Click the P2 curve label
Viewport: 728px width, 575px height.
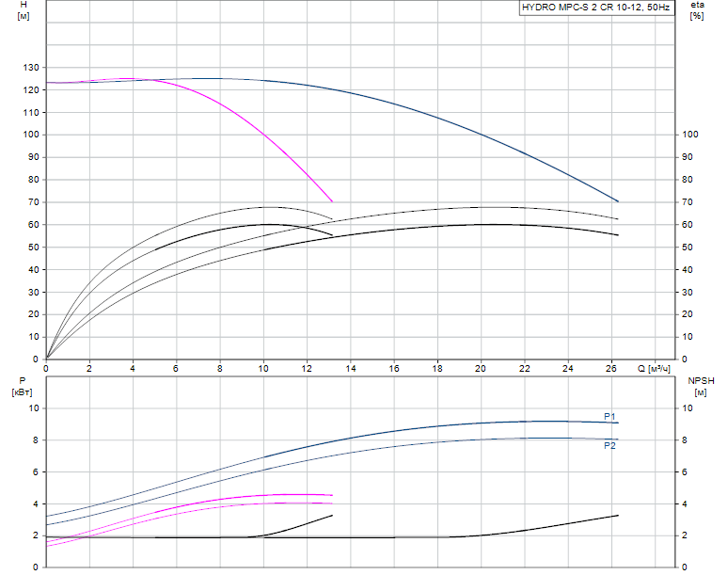click(609, 445)
